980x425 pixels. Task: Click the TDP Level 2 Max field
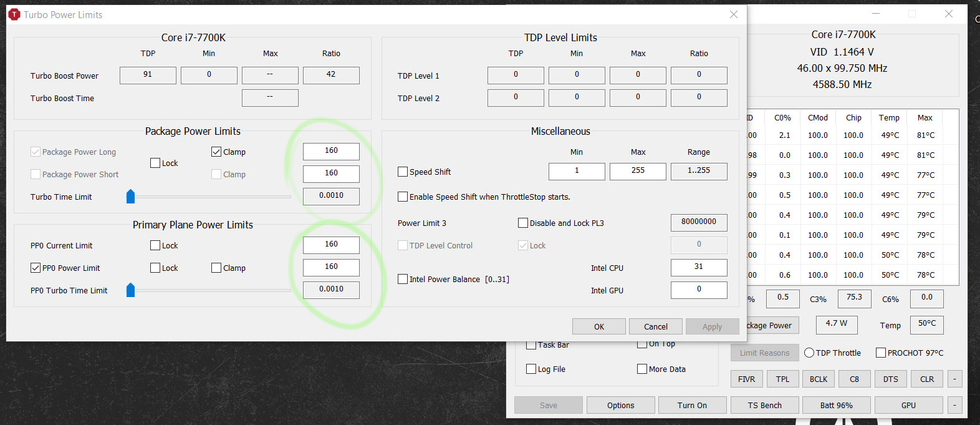(x=638, y=97)
